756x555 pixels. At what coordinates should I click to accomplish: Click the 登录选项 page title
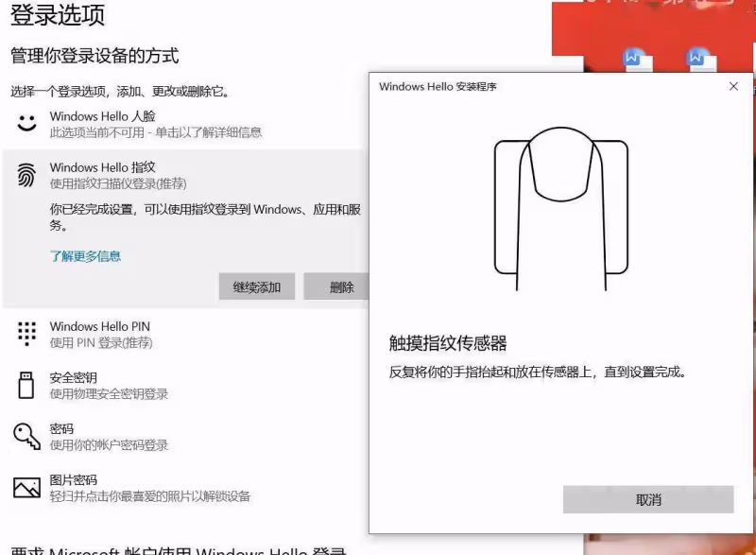point(58,14)
